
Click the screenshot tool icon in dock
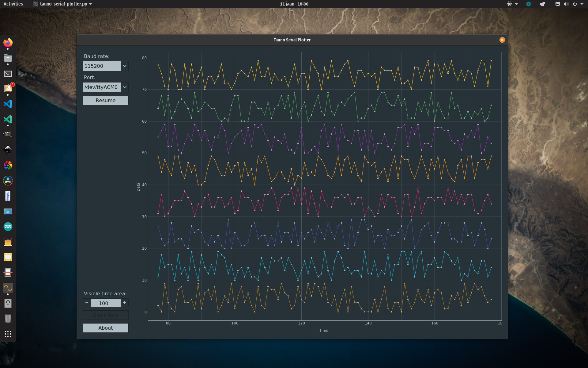tap(9, 242)
